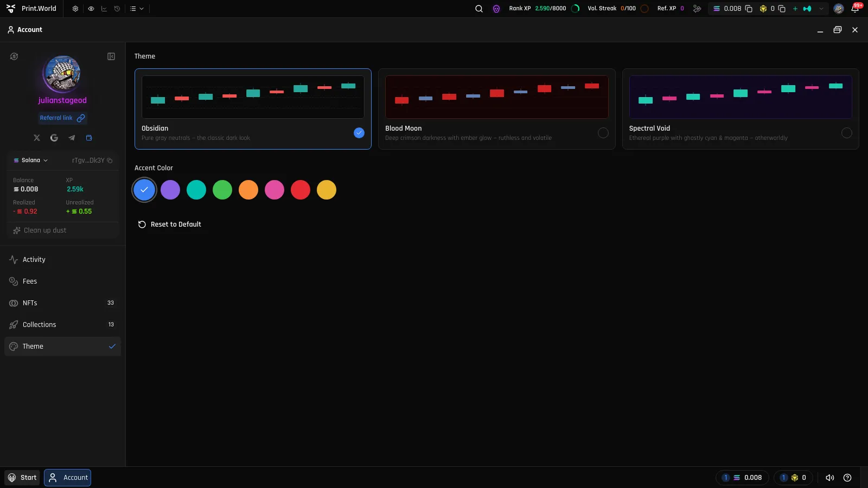This screenshot has width=868, height=488.
Task: Expand the list layout dropdown in top toolbar
Action: [x=137, y=9]
